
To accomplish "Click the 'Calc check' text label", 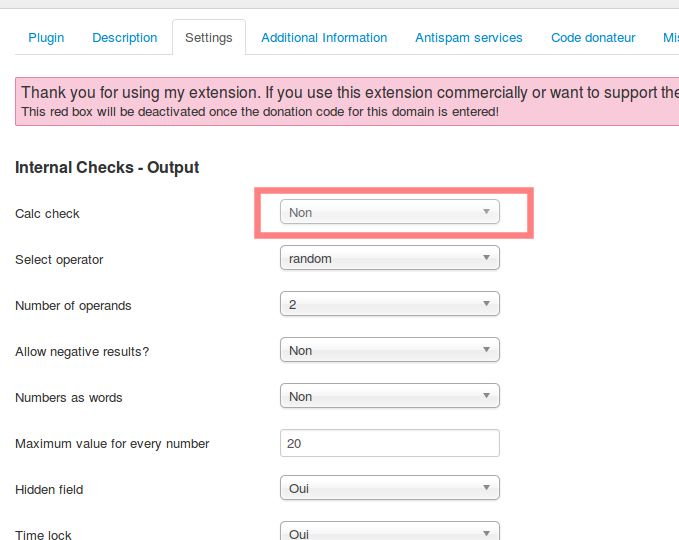I will pyautogui.click(x=47, y=214).
